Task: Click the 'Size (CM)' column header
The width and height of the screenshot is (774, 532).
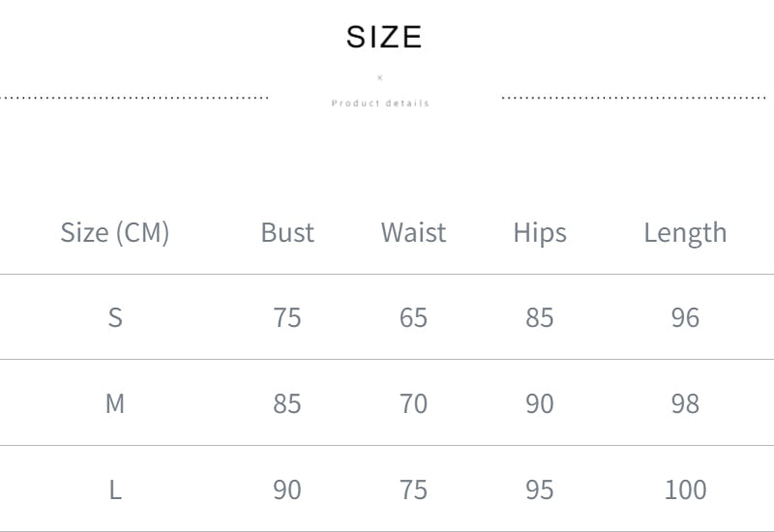Action: (x=114, y=232)
